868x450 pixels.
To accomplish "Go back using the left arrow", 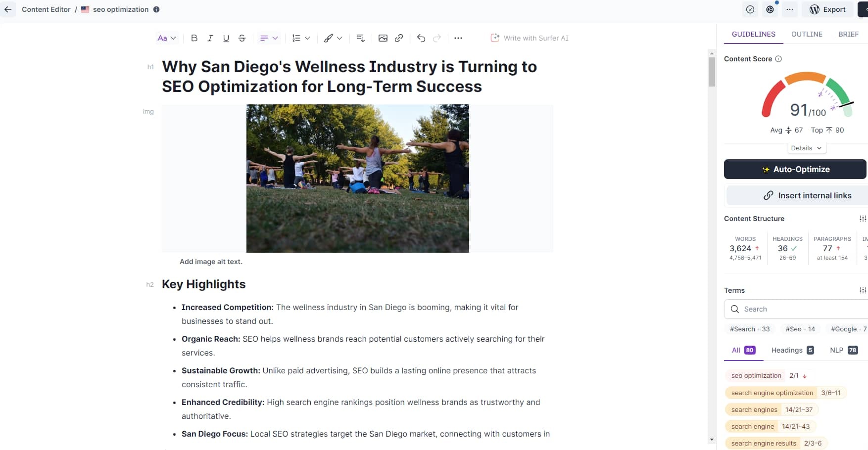I will point(8,9).
